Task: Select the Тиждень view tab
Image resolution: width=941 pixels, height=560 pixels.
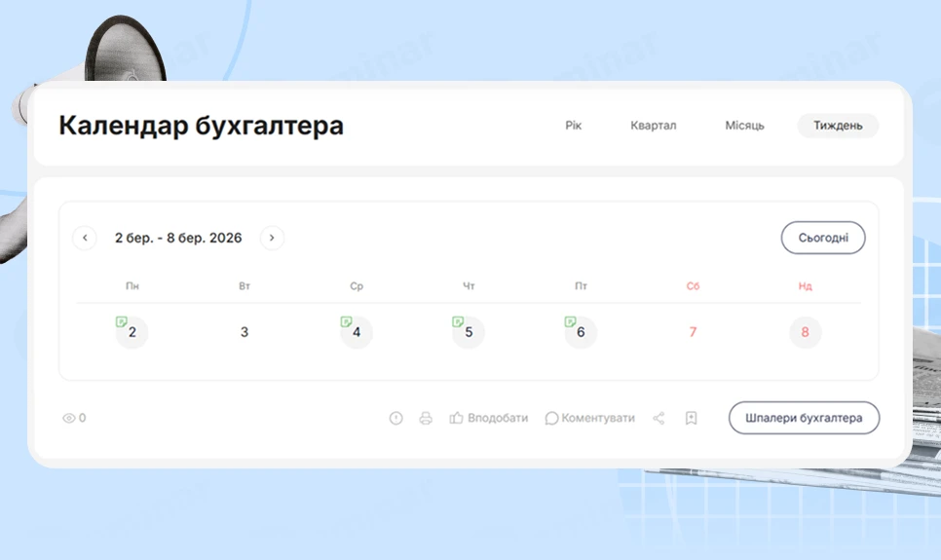Action: (838, 126)
